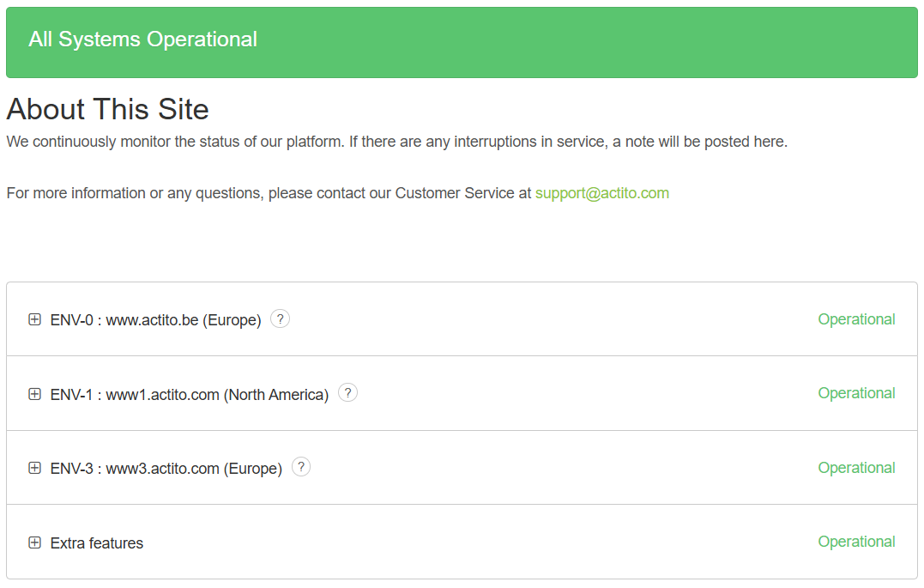Open the support@actito.com email link
924x588 pixels.
(x=602, y=192)
